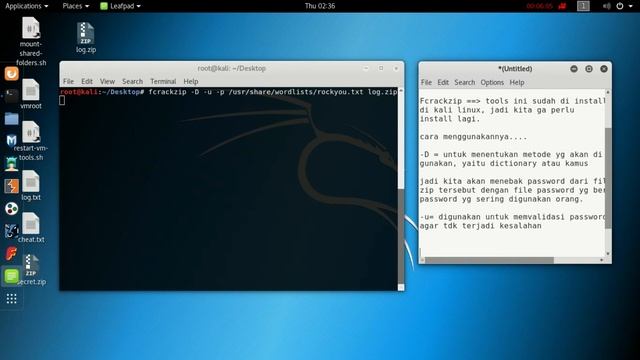Open the Leafpad app menu in top bar
This screenshot has height=360, width=640.
pos(120,6)
